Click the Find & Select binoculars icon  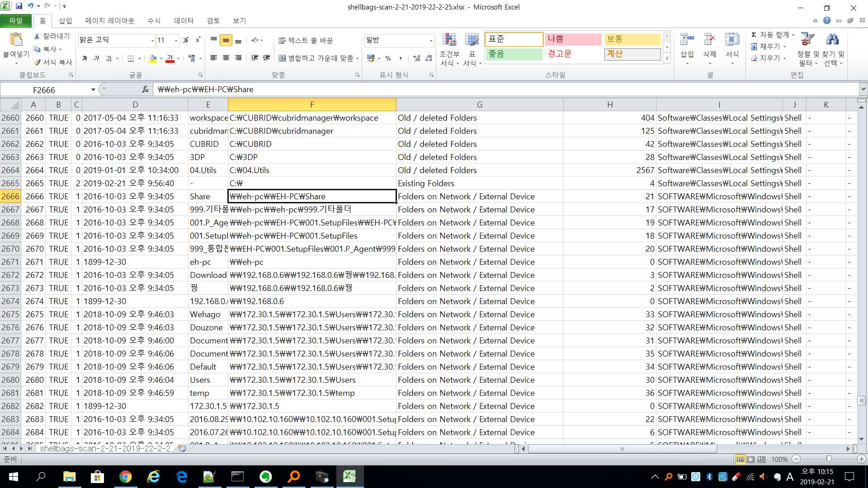point(832,40)
